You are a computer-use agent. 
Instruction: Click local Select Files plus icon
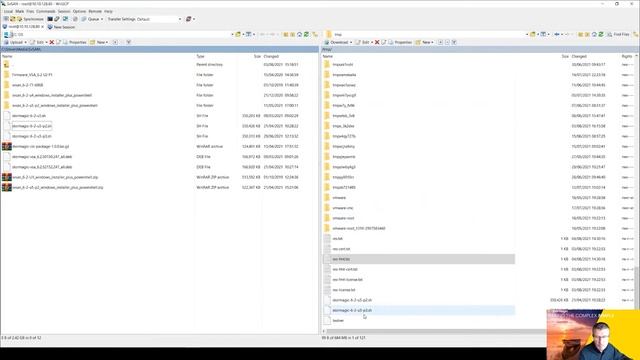tap(115, 42)
